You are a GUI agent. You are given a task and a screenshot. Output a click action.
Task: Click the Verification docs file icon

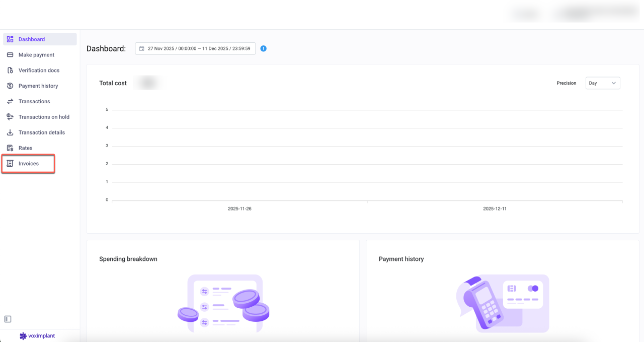[10, 71]
